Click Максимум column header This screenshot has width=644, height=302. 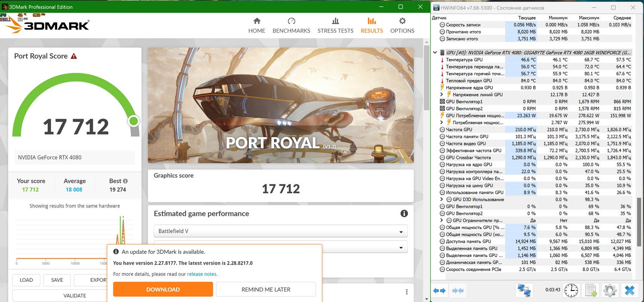tap(589, 18)
